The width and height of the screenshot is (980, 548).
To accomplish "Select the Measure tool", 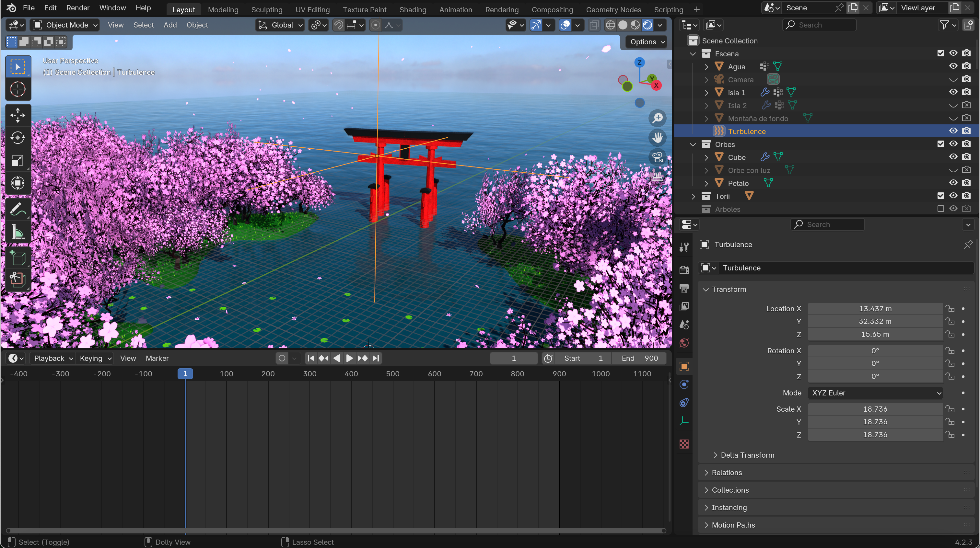I will coord(17,232).
